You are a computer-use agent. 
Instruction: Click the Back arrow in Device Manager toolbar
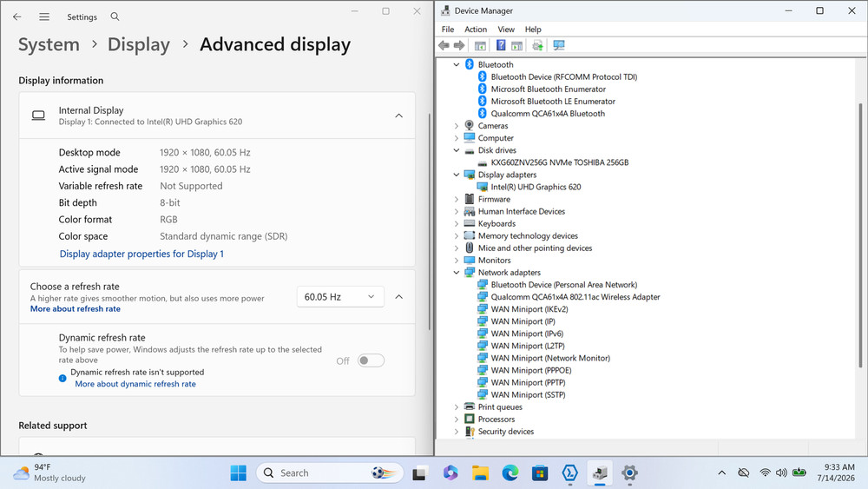444,45
